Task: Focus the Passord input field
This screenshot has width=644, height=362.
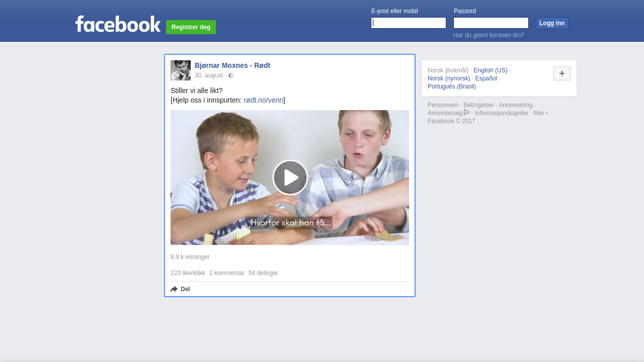Action: (x=491, y=23)
